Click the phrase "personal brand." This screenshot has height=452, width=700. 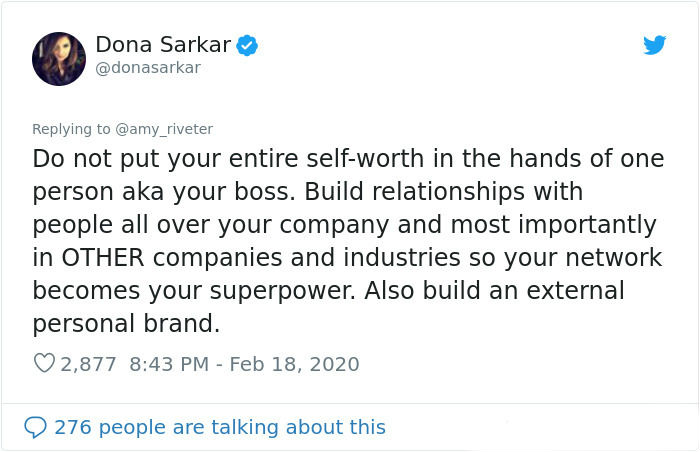click(126, 323)
